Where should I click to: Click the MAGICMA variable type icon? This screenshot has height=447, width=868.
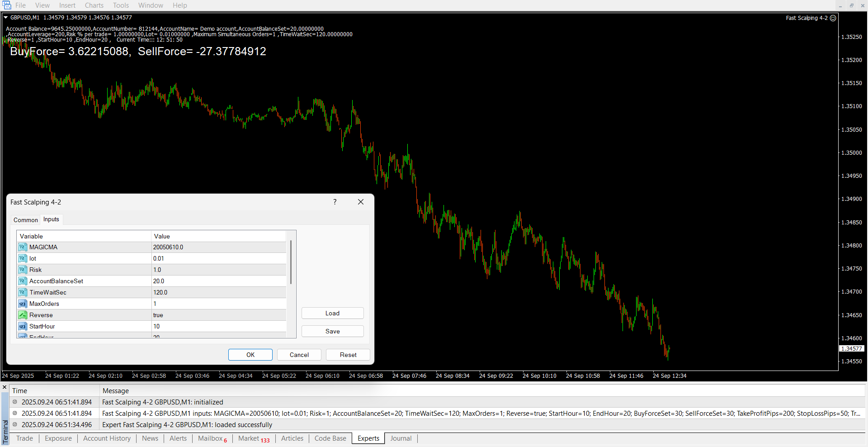(x=22, y=247)
